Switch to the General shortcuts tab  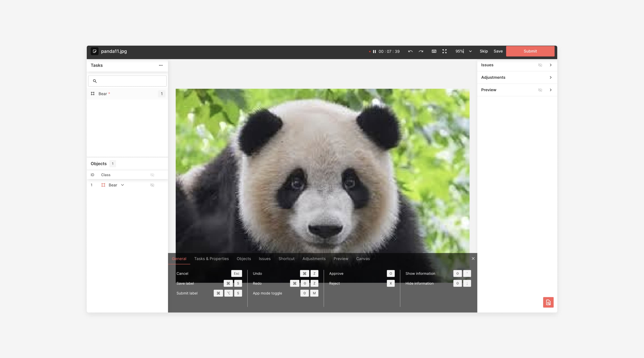[179, 259]
